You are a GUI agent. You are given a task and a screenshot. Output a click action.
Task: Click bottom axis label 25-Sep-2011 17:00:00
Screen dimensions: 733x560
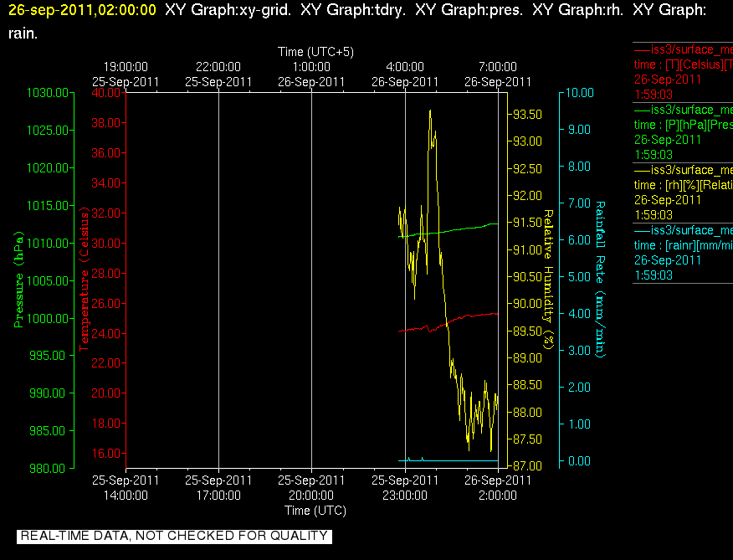coord(218,487)
